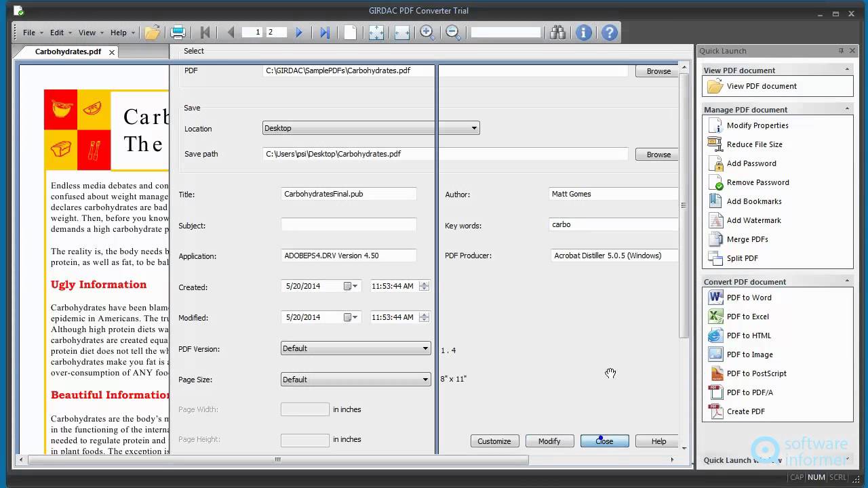Image resolution: width=868 pixels, height=488 pixels.
Task: Click the PDF to PDF/A icon
Action: 715,392
